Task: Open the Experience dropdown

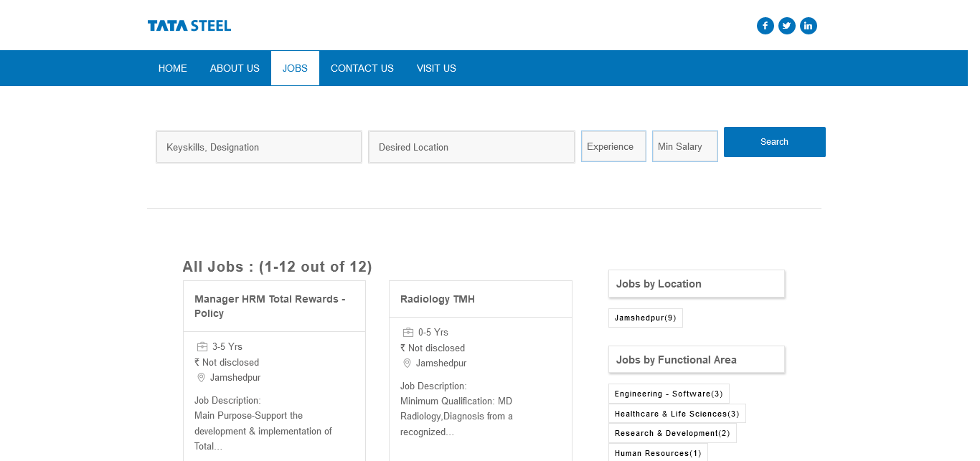Action: [613, 146]
